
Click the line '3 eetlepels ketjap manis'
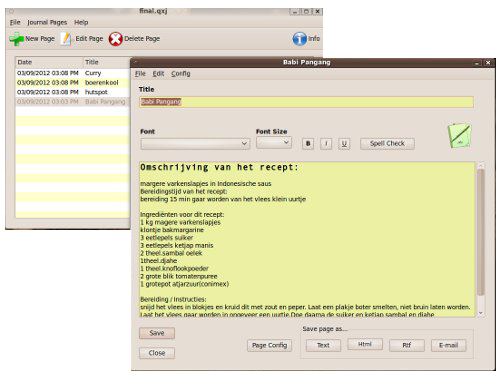click(x=177, y=245)
